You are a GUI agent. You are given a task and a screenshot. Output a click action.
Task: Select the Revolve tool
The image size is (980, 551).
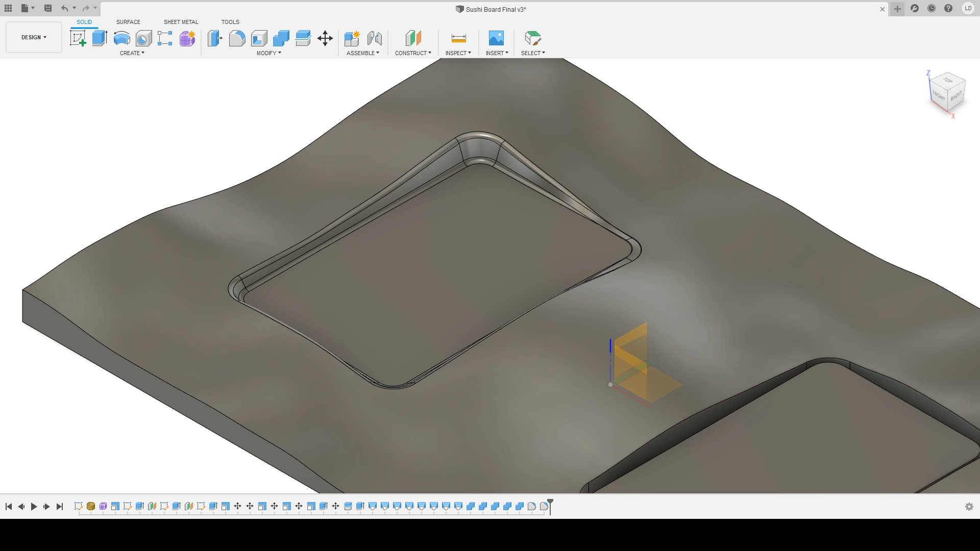click(121, 38)
